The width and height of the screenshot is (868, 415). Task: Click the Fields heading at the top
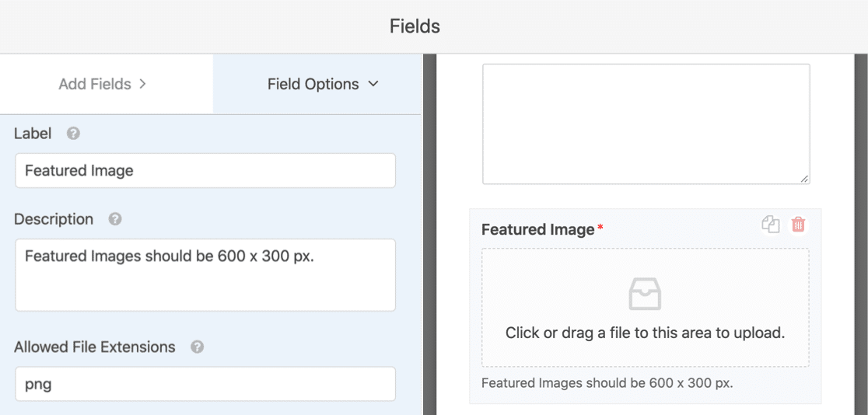415,26
